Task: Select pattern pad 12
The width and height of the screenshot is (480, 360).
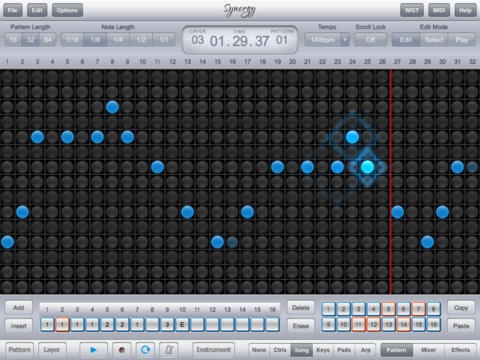Action: [x=373, y=324]
